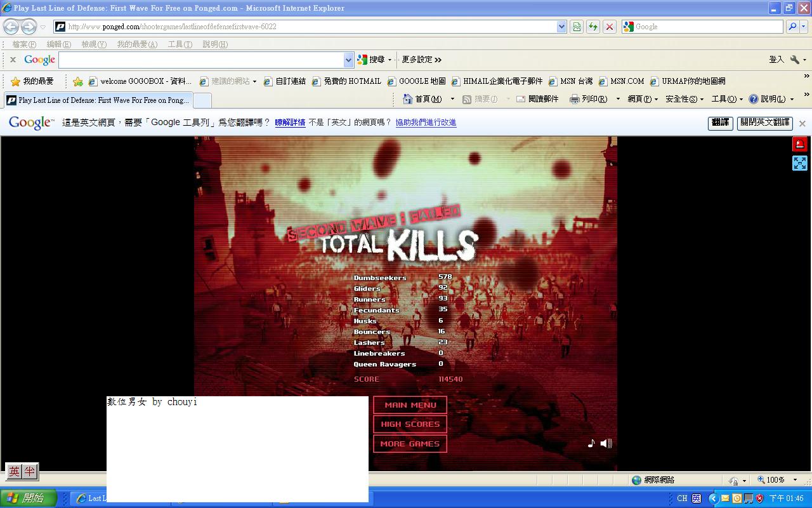812x508 pixels.
Task: Open the 說明(H) menu
Action: (x=215, y=44)
